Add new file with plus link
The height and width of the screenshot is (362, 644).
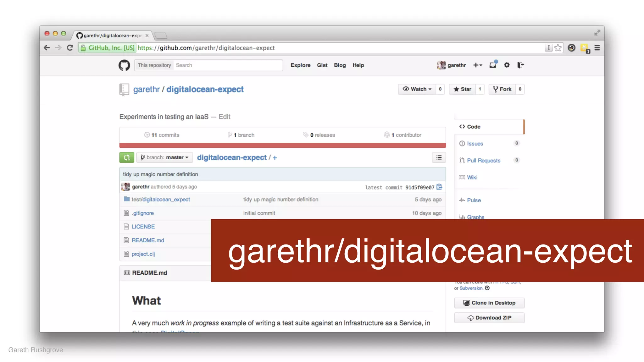coord(275,158)
